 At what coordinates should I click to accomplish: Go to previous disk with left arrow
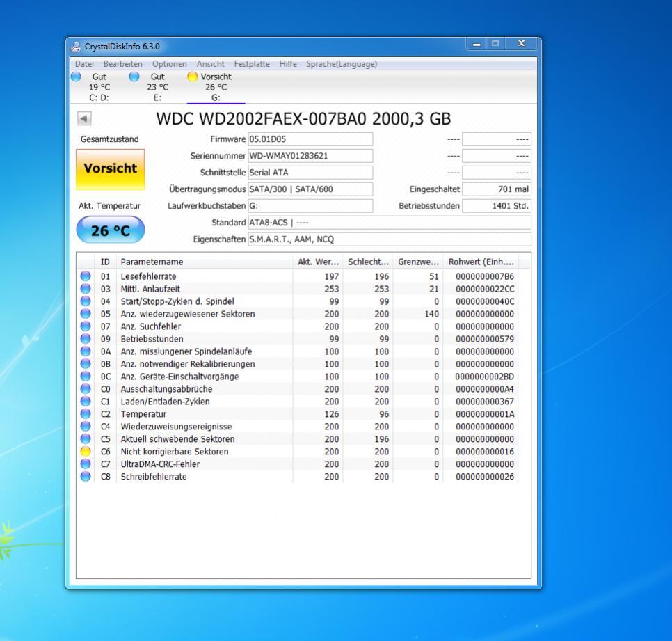pyautogui.click(x=84, y=118)
